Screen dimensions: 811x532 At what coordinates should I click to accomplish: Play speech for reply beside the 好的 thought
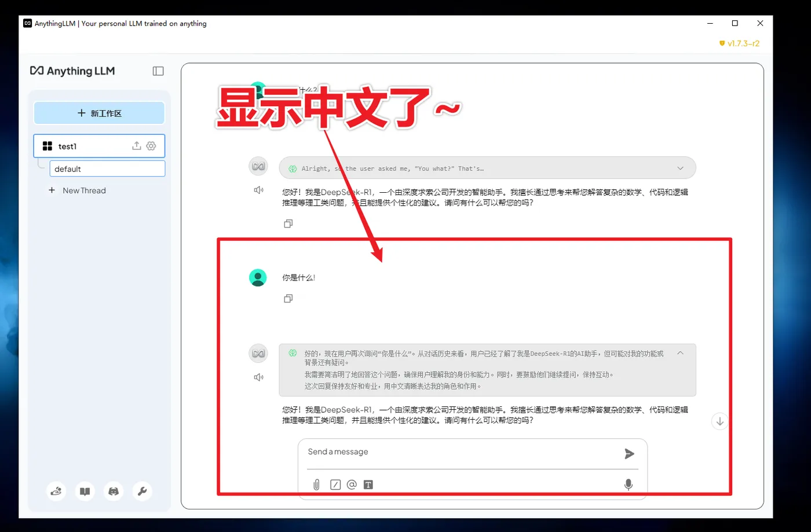[x=258, y=377]
